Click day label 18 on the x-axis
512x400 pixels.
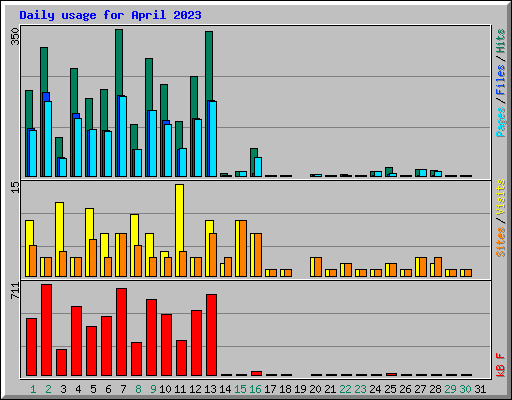click(x=285, y=389)
